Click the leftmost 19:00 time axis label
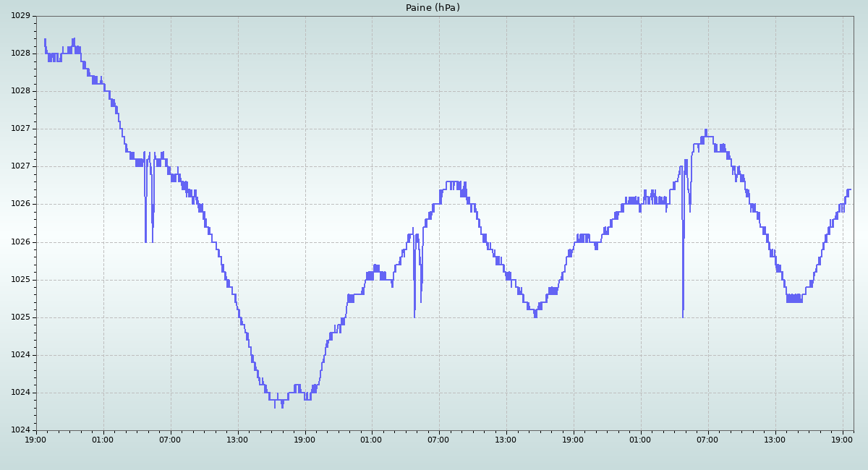Image resolution: width=868 pixels, height=470 pixels. pos(36,439)
